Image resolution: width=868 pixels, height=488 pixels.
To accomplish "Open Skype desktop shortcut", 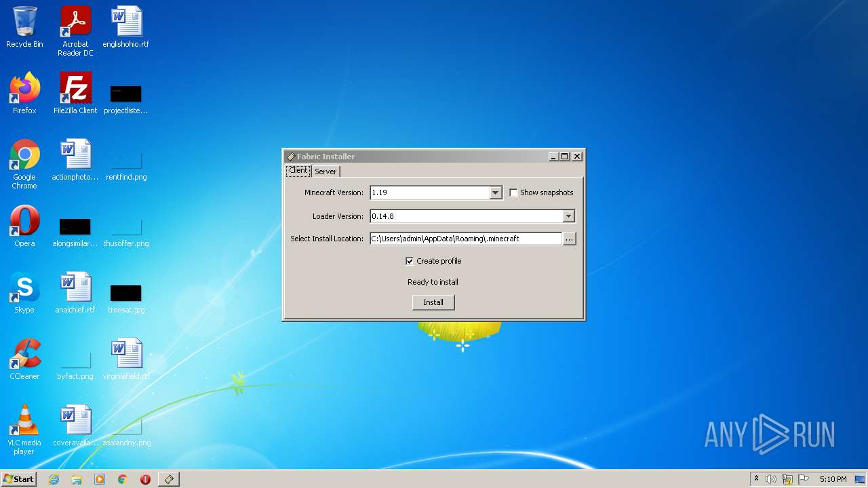I will pyautogui.click(x=24, y=293).
